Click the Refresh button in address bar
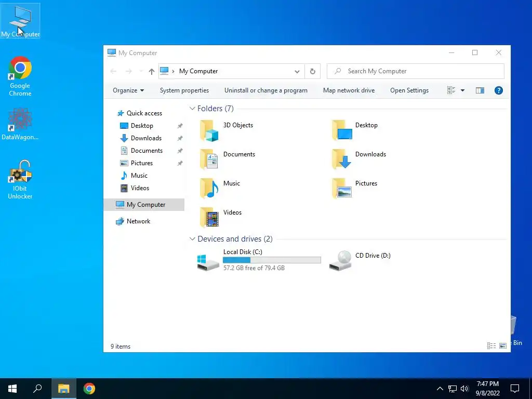The height and width of the screenshot is (399, 532). coord(312,71)
